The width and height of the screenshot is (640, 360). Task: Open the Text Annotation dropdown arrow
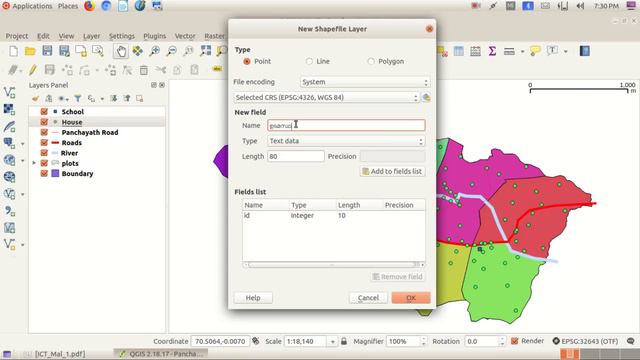565,51
